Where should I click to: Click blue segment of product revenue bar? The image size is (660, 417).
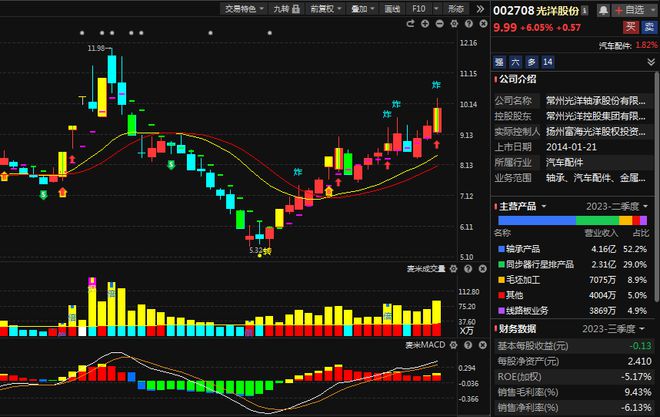537,220
